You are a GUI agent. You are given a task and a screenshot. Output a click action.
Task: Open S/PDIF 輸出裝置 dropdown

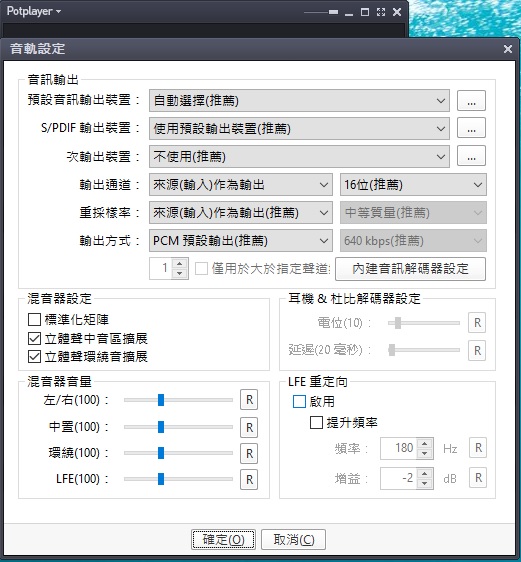(x=299, y=128)
